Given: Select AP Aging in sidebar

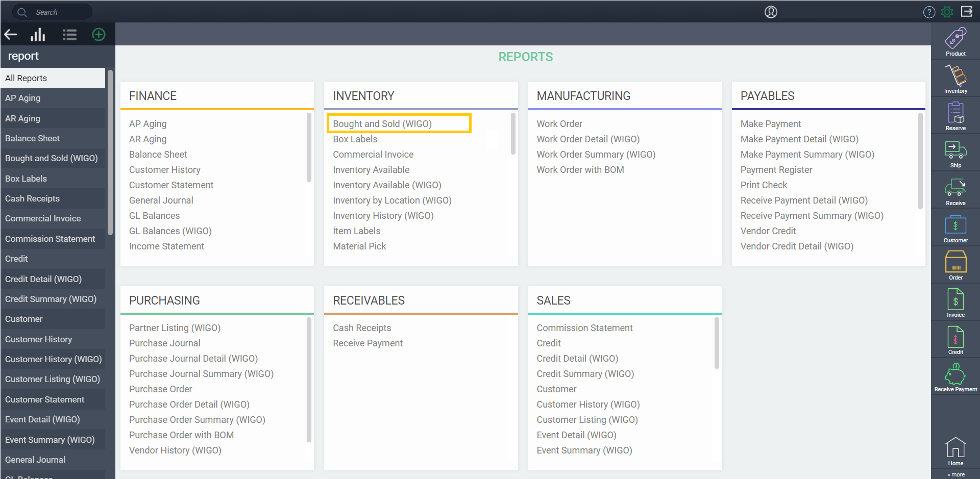Looking at the screenshot, I should (x=53, y=98).
